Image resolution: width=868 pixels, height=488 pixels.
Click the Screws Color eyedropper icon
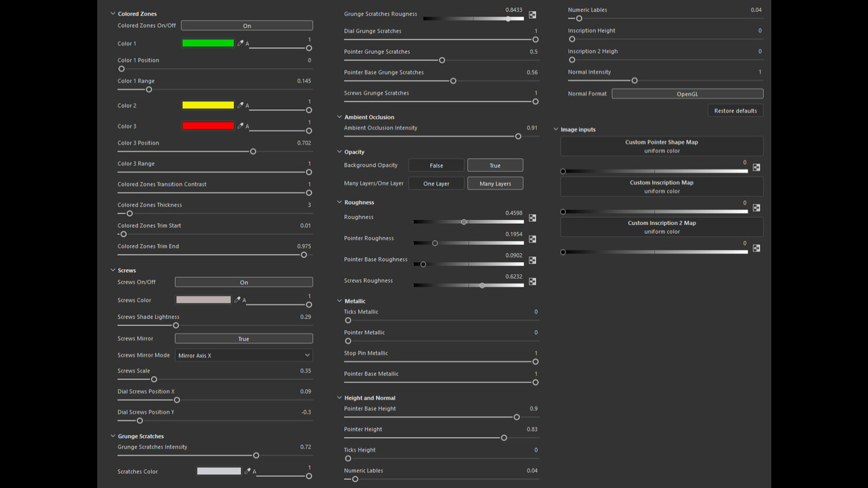237,300
